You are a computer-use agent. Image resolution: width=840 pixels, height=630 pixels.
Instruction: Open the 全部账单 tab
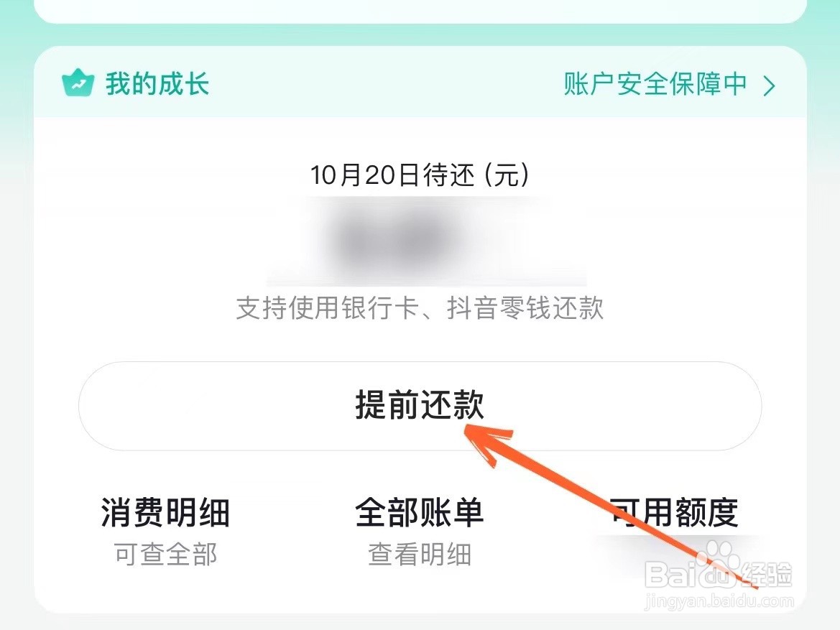click(420, 512)
